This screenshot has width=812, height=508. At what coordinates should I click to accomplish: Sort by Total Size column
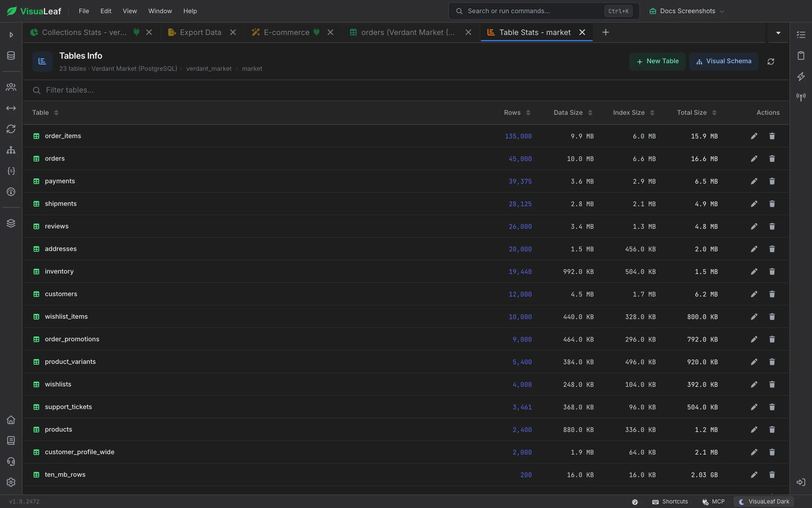point(697,113)
